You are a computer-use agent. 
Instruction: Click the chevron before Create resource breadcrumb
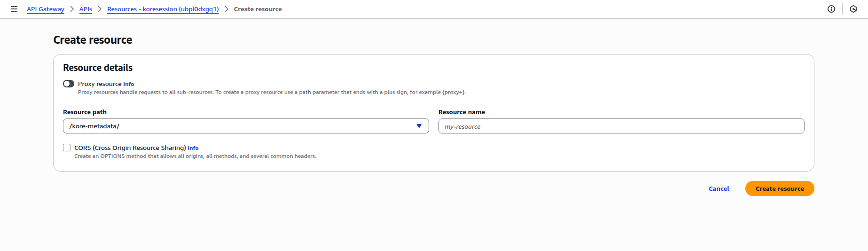[227, 9]
